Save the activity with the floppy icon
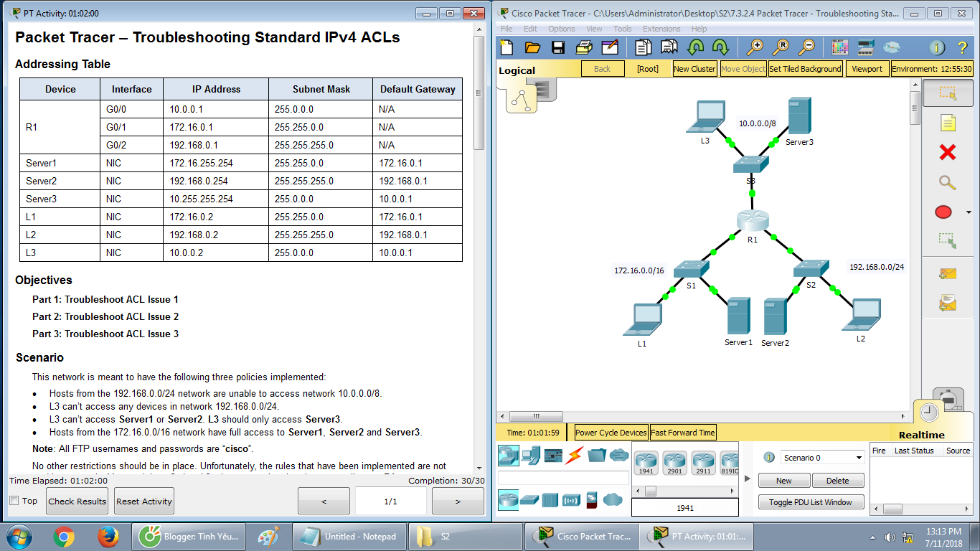The height and width of the screenshot is (551, 980). [x=558, y=47]
